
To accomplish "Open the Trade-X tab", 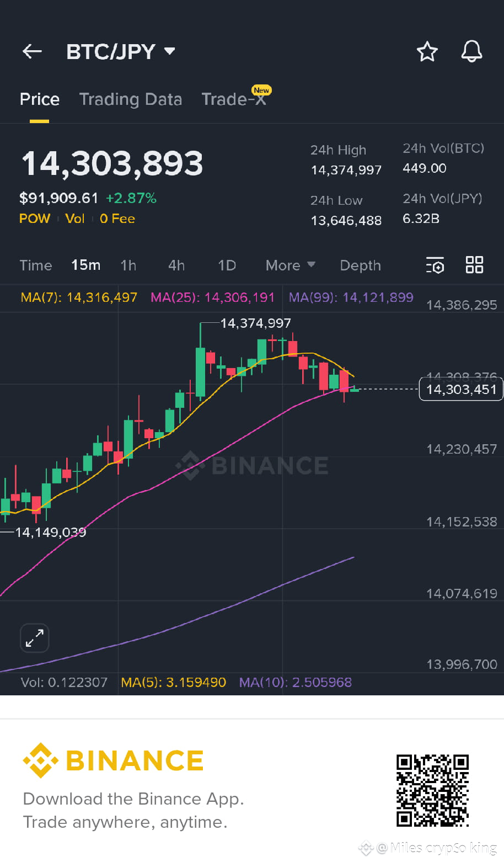I will [234, 99].
